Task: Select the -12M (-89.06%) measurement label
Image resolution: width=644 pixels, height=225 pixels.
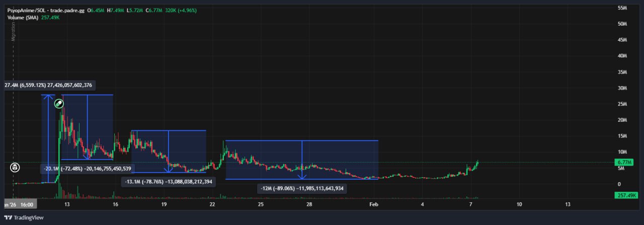Action: coord(302,188)
